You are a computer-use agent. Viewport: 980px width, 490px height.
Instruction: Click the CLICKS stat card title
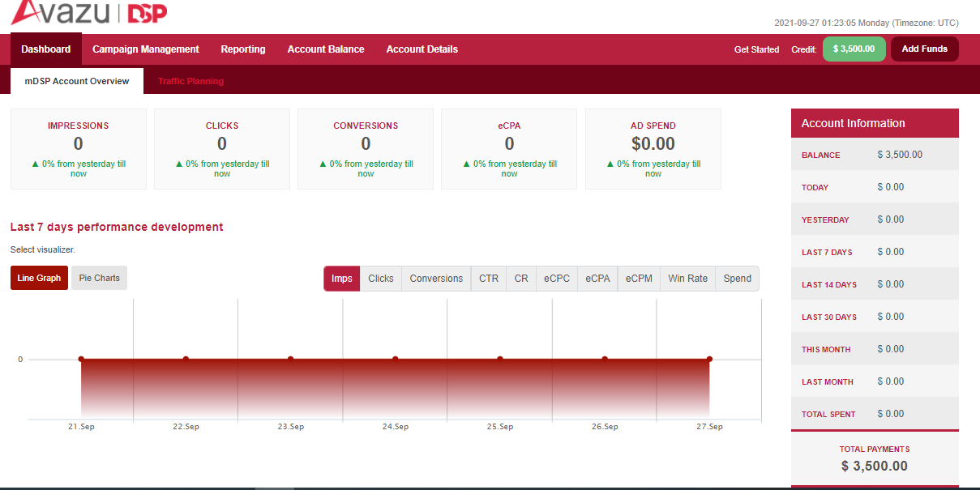[222, 126]
